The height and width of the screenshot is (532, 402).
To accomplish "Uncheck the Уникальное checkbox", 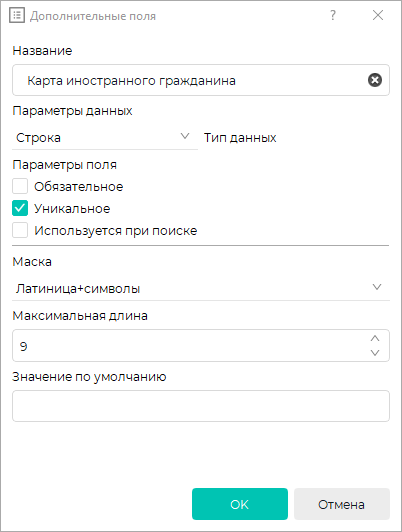I will click(x=20, y=208).
